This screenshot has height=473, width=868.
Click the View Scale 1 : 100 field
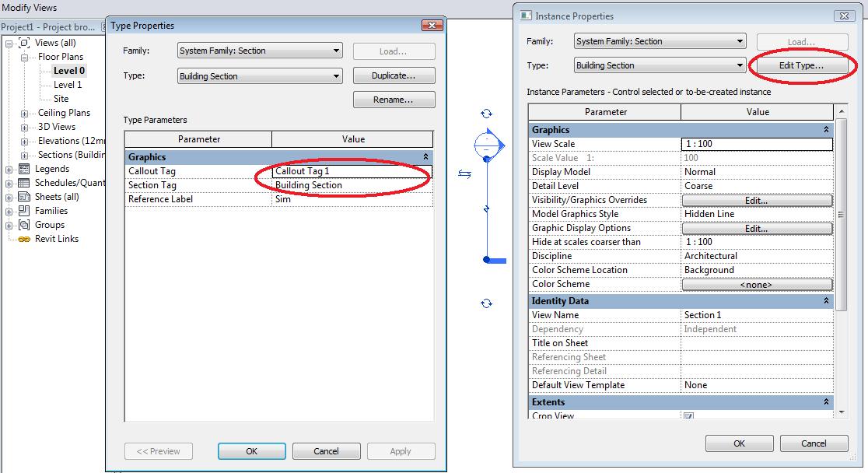click(757, 144)
